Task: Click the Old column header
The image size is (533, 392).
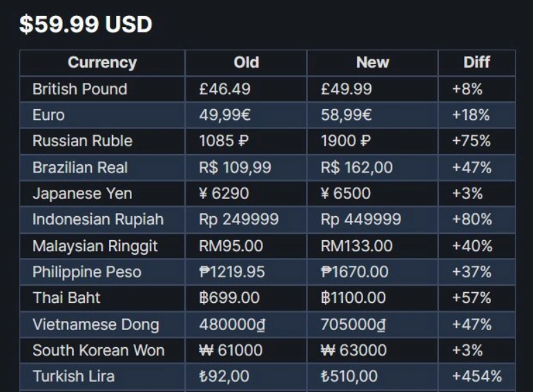Action: pos(246,63)
